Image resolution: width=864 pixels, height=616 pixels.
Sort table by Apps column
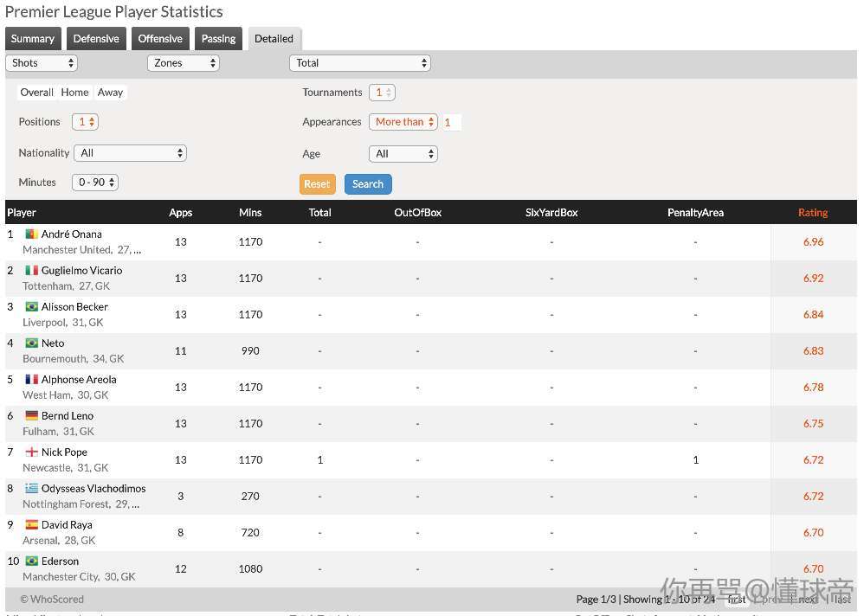point(181,213)
